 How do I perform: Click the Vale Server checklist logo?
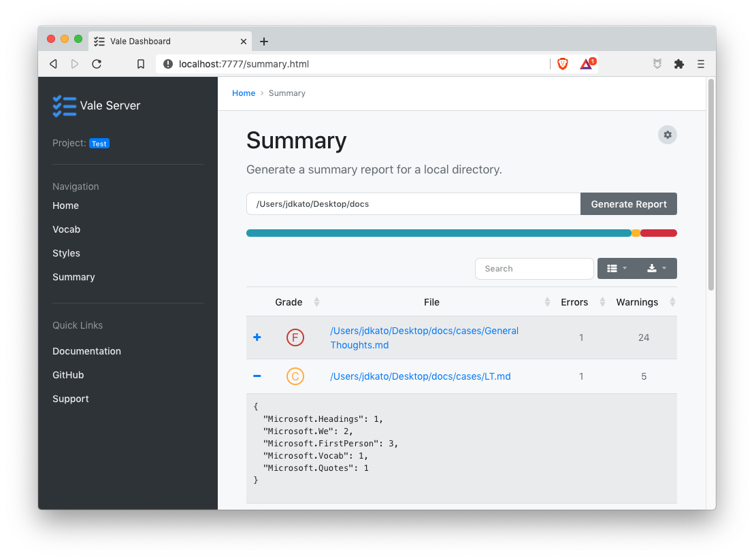(x=65, y=105)
